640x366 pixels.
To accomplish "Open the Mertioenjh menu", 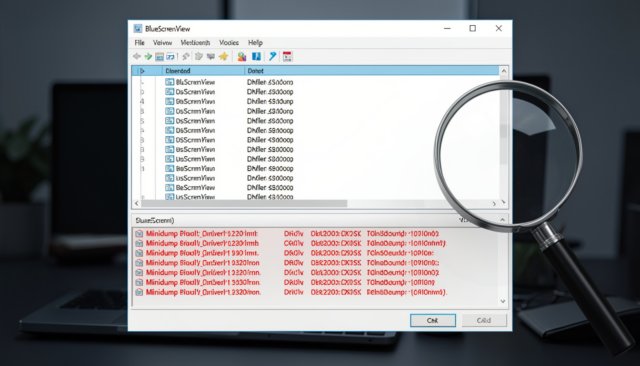I will [195, 42].
